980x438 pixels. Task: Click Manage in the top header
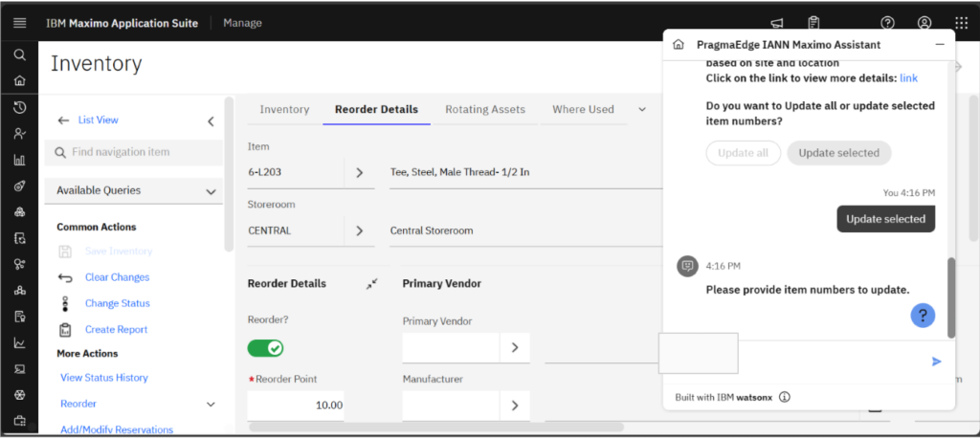[242, 23]
